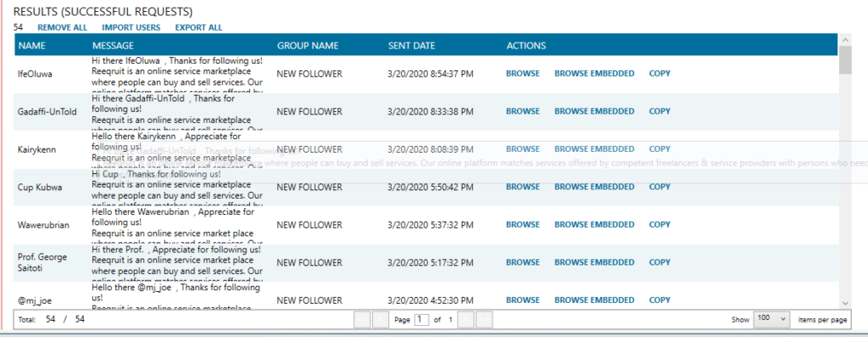Image resolution: width=868 pixels, height=337 pixels.
Task: Go to the first page button
Action: [x=362, y=320]
